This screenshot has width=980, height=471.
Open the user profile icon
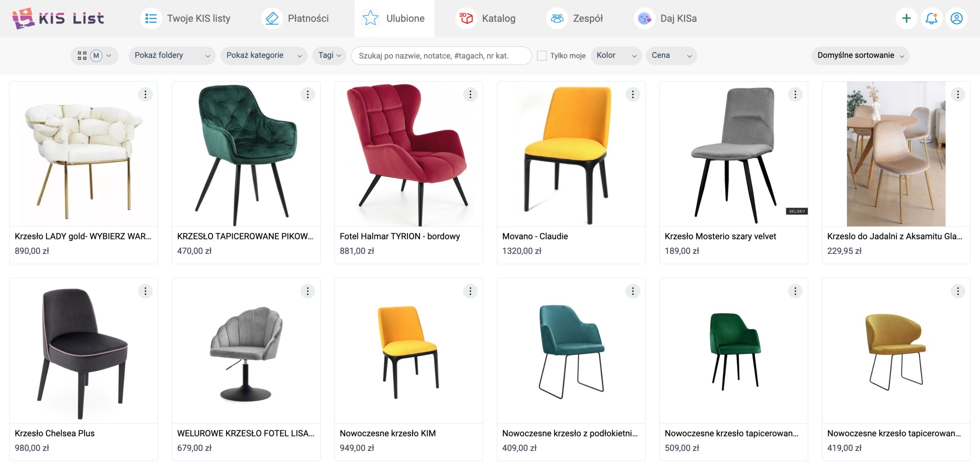(x=956, y=19)
